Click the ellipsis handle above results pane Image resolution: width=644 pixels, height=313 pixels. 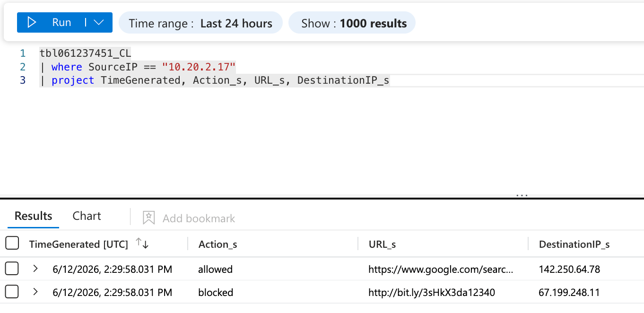522,195
